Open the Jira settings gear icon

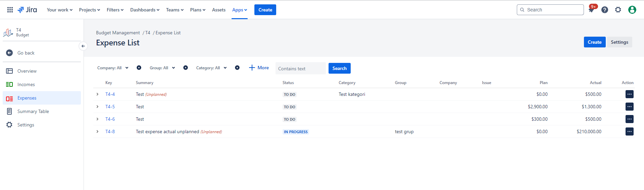(618, 10)
